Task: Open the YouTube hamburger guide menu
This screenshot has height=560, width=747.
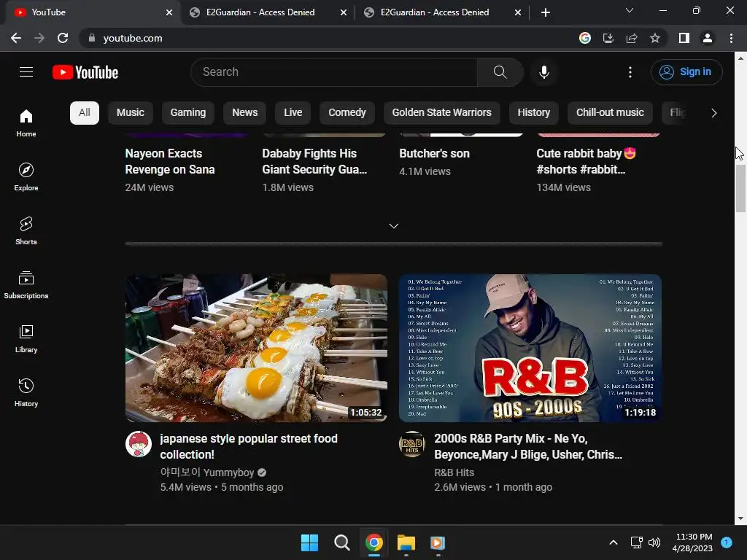Action: point(26,72)
